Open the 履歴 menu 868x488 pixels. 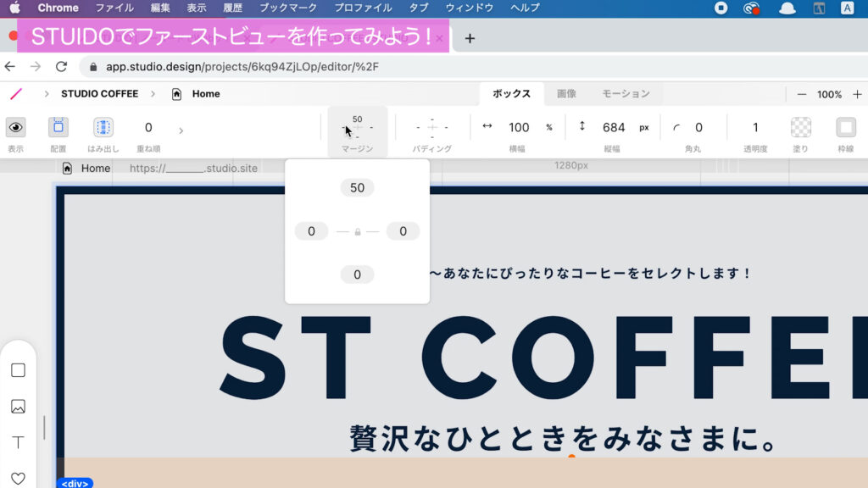pyautogui.click(x=232, y=8)
